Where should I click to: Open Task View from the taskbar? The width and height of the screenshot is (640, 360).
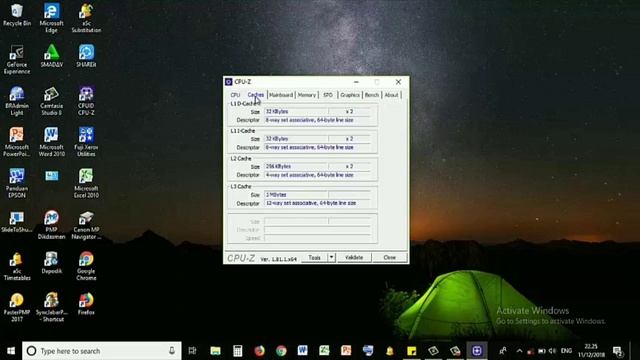coord(192,351)
